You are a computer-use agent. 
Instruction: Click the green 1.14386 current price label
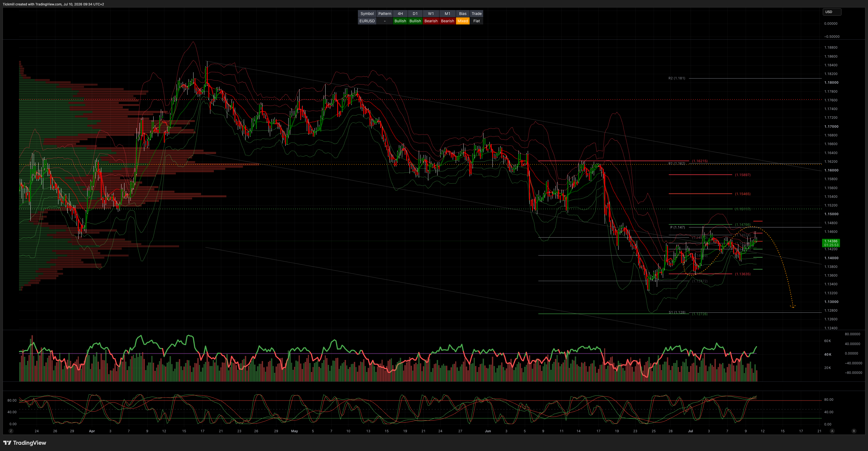pos(831,243)
